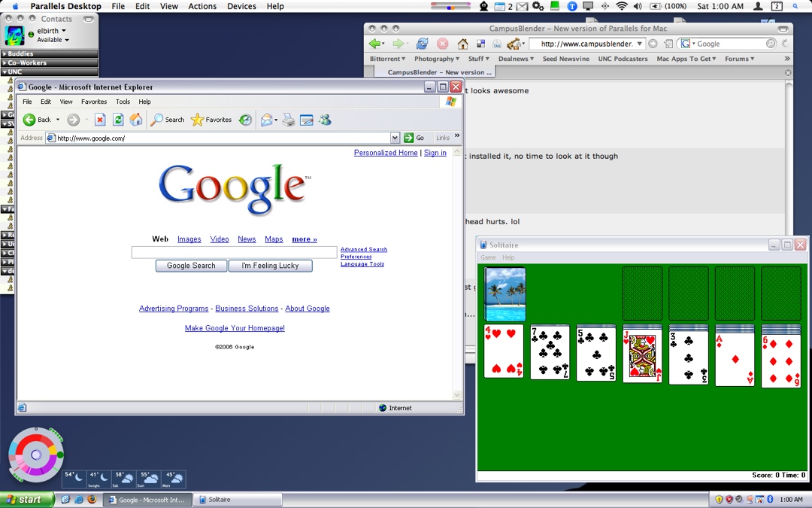Open the Bittorrent bookmarks dropdown

(x=387, y=59)
